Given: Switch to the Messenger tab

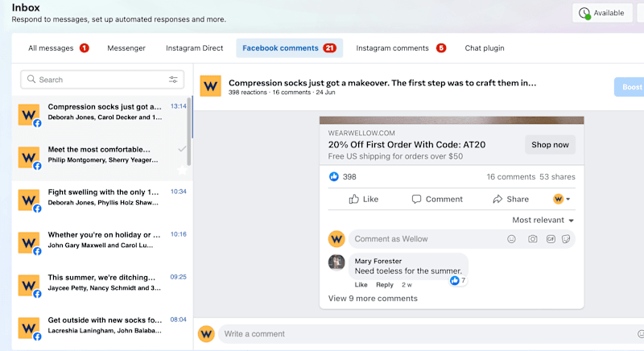Looking at the screenshot, I should click(126, 48).
